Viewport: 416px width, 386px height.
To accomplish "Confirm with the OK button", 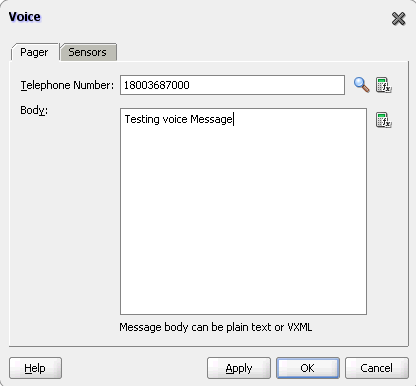I will click(x=308, y=368).
